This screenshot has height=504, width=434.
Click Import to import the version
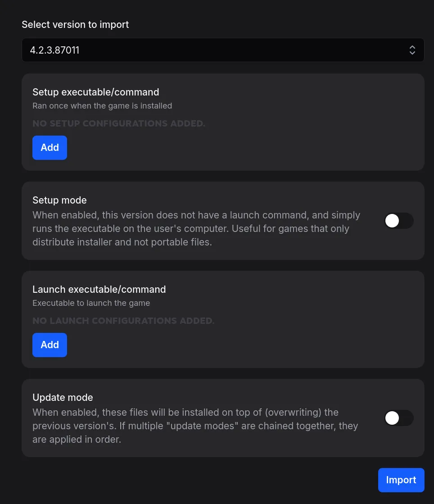tap(401, 480)
